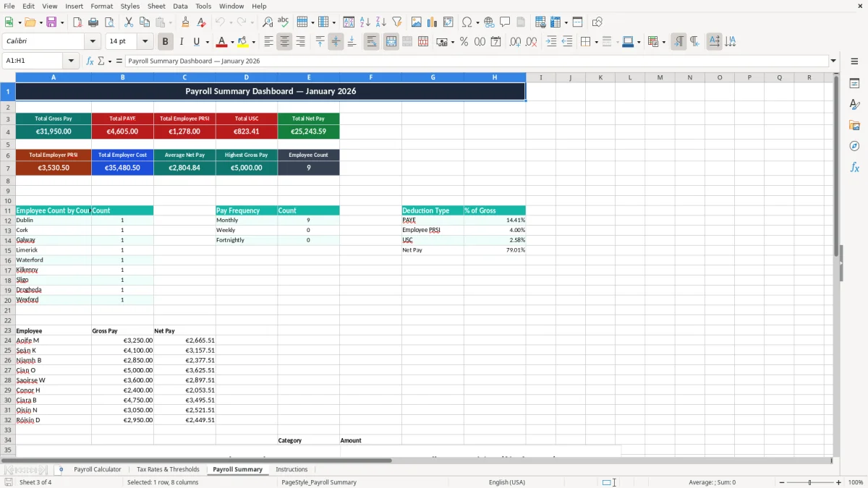
Task: Click the Cut scissors icon
Action: 129,22
